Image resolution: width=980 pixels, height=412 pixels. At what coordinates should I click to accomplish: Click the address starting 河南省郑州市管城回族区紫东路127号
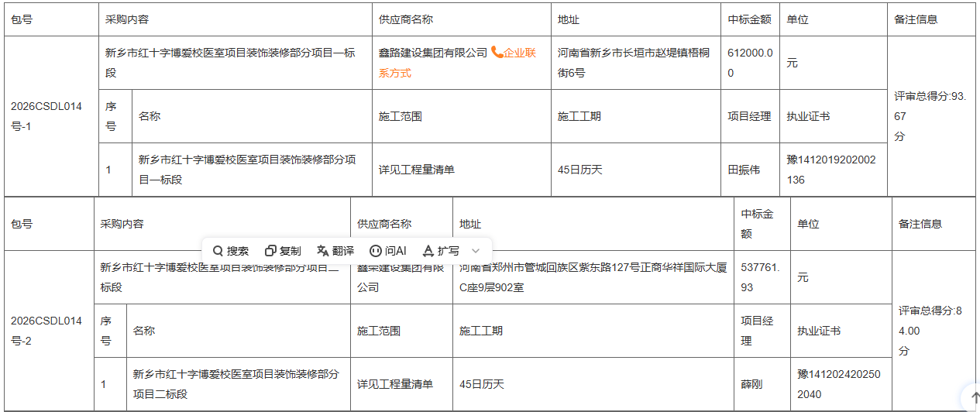tap(593, 277)
